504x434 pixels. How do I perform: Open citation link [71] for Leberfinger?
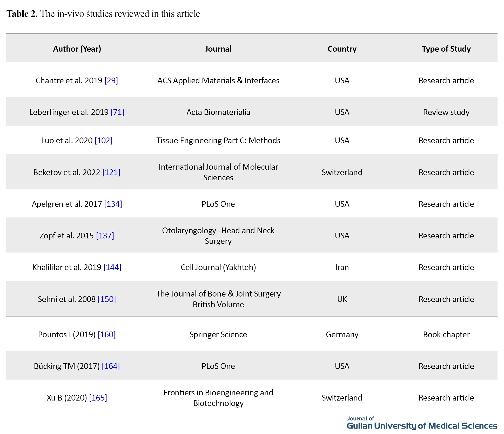[117, 112]
